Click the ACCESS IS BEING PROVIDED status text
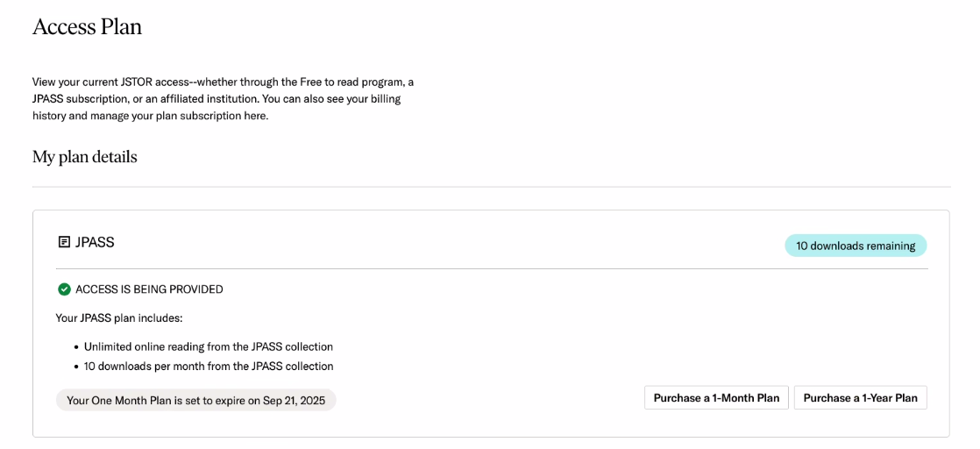Image resolution: width=980 pixels, height=449 pixels. (x=149, y=289)
